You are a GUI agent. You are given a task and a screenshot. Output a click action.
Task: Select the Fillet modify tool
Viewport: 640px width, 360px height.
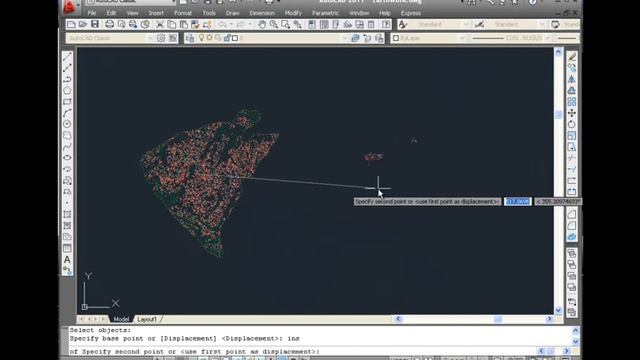[x=572, y=225]
